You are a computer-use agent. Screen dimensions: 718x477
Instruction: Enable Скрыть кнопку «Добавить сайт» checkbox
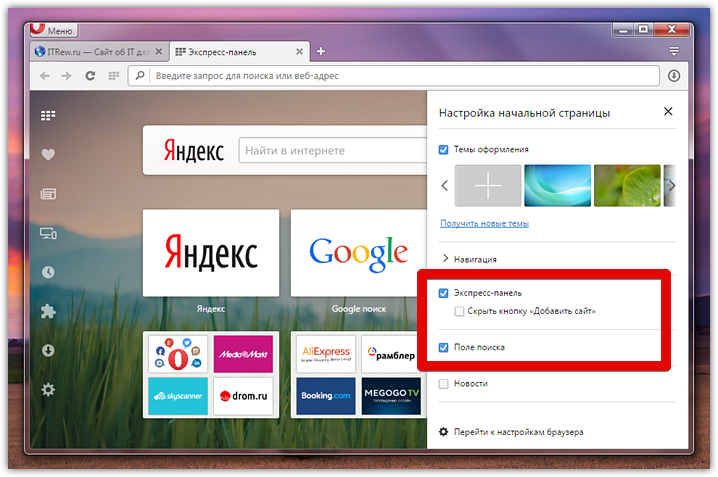[459, 311]
